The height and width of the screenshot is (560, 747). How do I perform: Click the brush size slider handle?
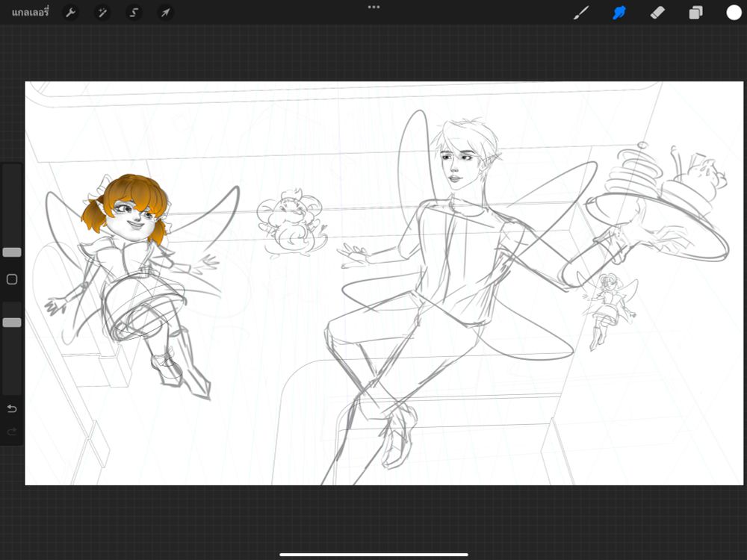tap(12, 252)
